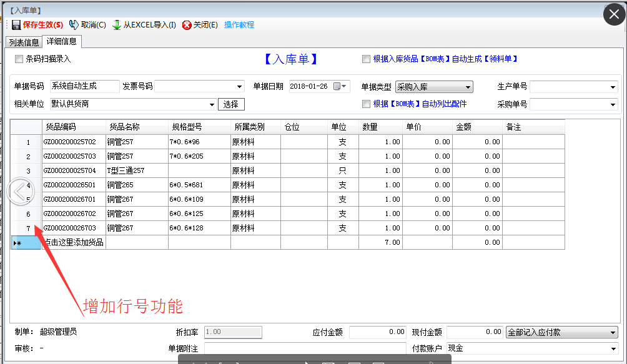This screenshot has height=364, width=627.
Task: Open the payment account dropdown 现金
Action: (x=613, y=348)
